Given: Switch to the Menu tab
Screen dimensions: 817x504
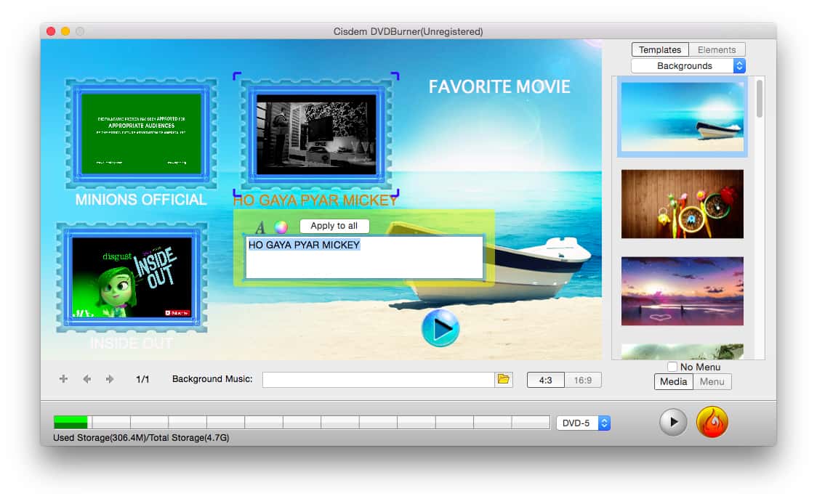Looking at the screenshot, I should coord(712,382).
